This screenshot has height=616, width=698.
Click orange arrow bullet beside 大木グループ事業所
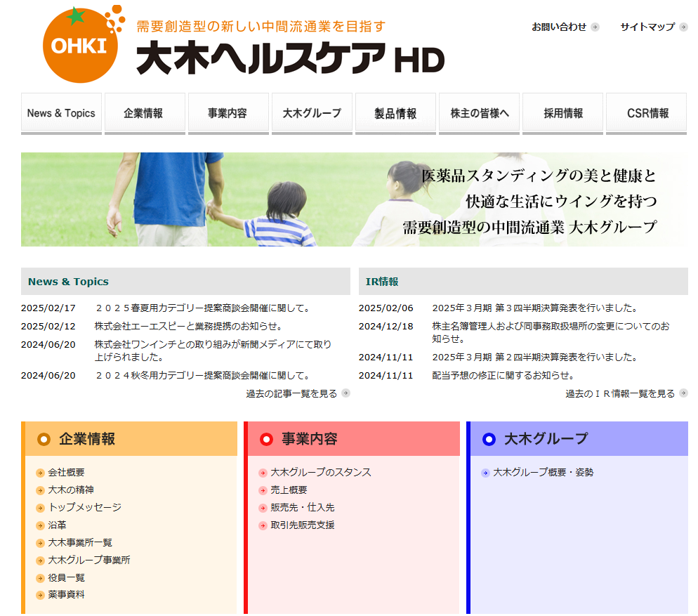[x=40, y=561]
